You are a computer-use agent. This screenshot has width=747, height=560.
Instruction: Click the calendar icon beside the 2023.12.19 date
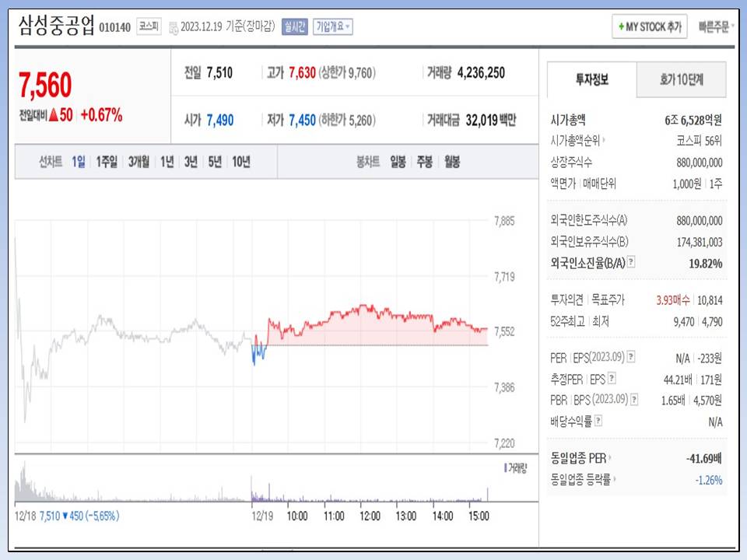tap(174, 28)
